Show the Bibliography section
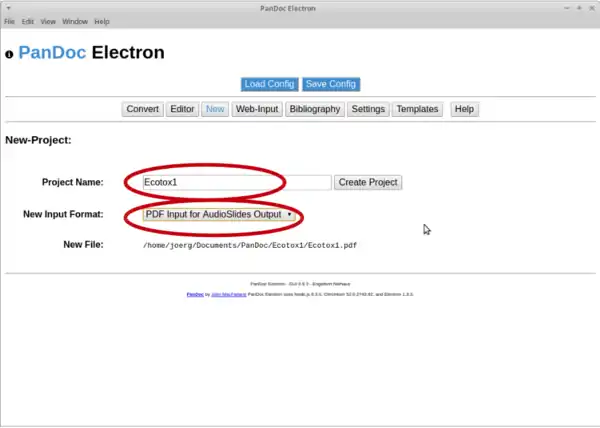The image size is (600, 428). click(314, 109)
